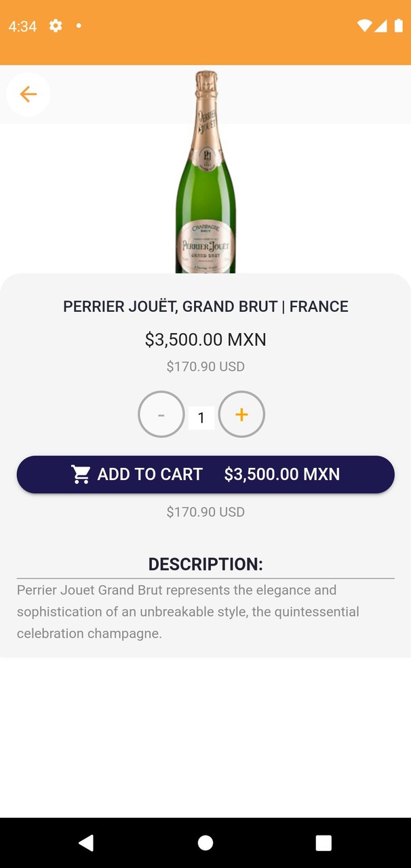Click the shopping cart icon

point(81,475)
